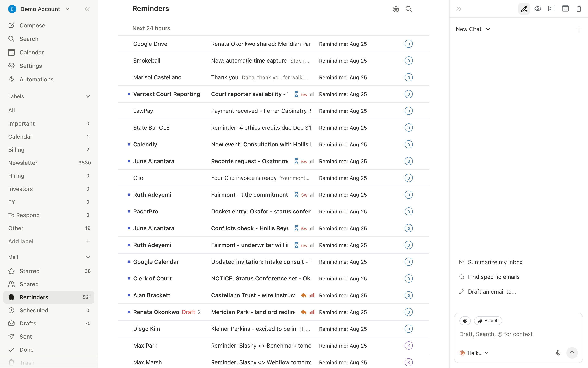Click the magnifier icon in Reminders header

pyautogui.click(x=409, y=9)
